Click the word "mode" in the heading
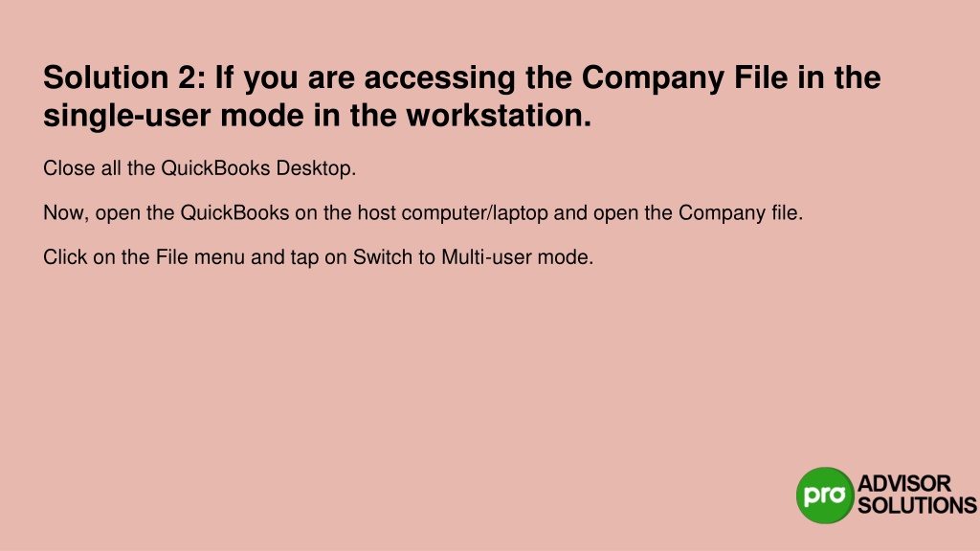Screen dimensions: 980x551 pyautogui.click(x=262, y=116)
